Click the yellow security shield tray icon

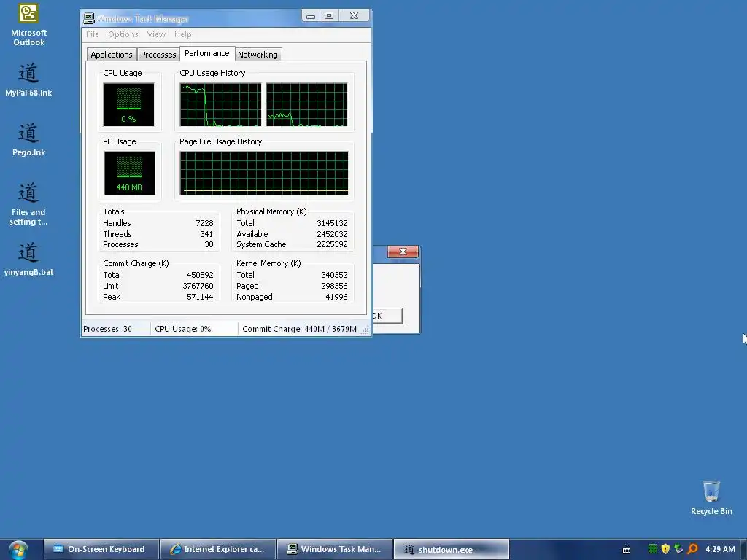click(x=665, y=549)
